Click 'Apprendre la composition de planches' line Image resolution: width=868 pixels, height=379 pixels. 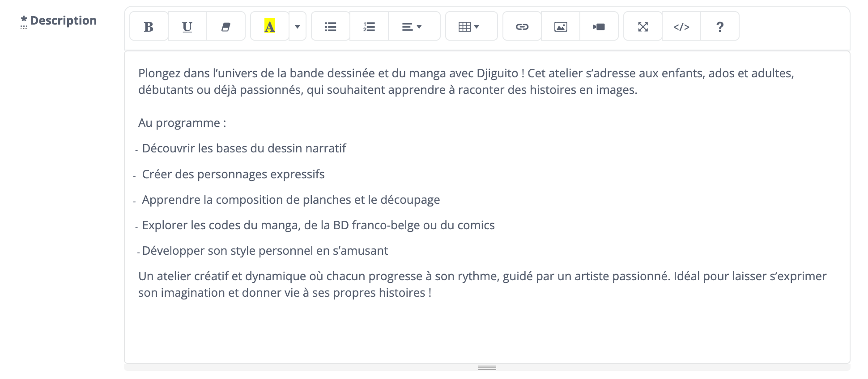(x=291, y=200)
